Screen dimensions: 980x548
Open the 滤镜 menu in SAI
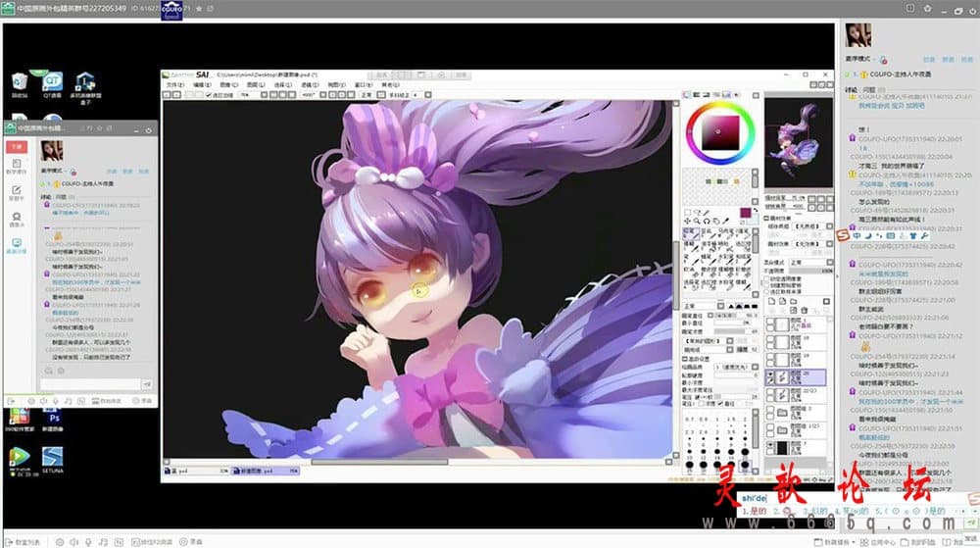[310, 85]
